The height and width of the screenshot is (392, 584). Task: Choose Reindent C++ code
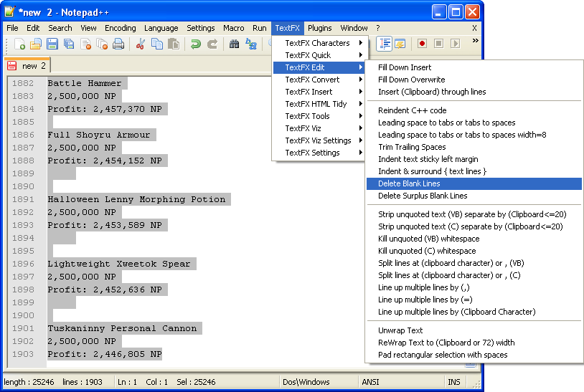pos(474,110)
